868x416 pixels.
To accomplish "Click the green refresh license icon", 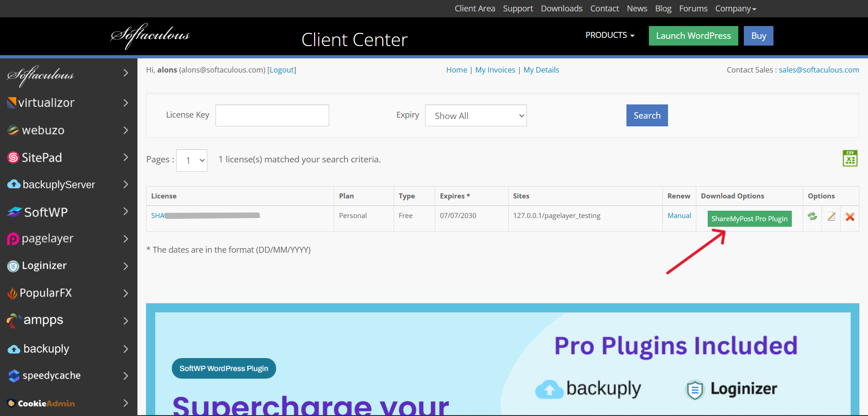I will (812, 217).
